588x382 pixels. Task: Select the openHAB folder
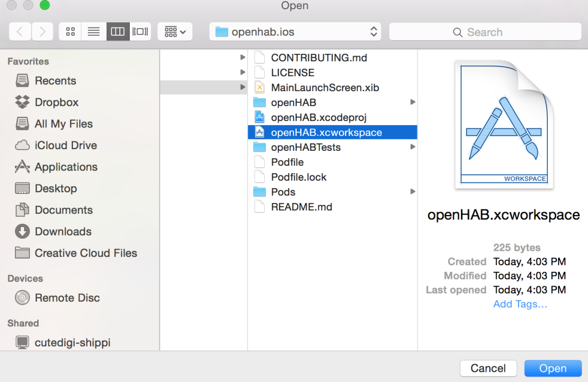[x=332, y=102]
